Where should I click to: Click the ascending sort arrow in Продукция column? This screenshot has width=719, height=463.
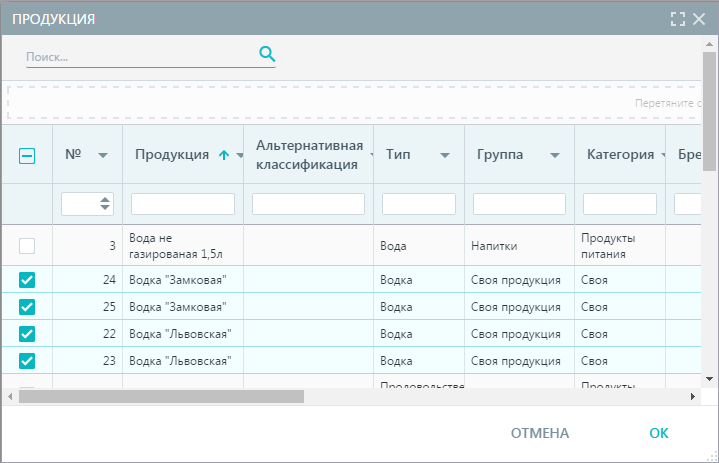point(224,155)
